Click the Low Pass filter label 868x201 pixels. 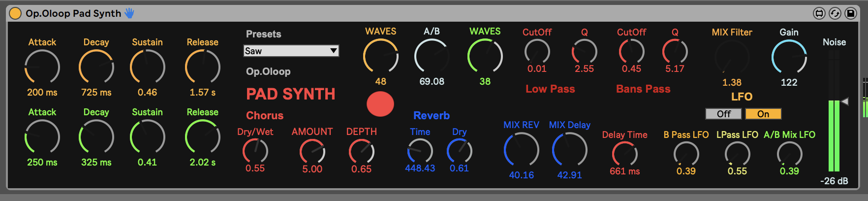[x=550, y=89]
